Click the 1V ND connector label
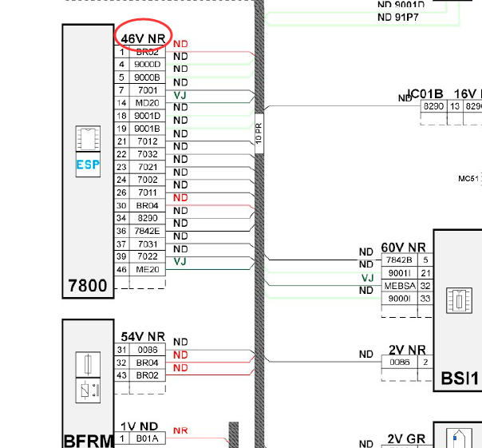This screenshot has height=448, width=482. click(139, 426)
